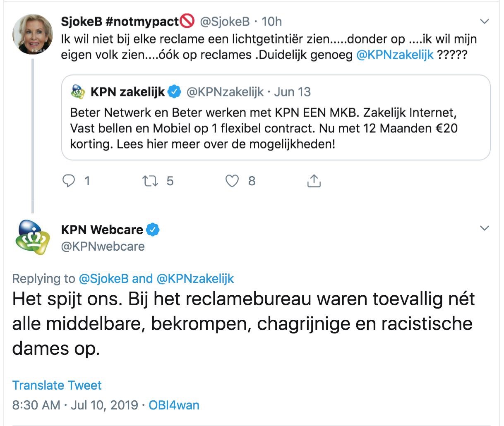This screenshot has height=426, width=504.
Task: Open the KPN Webcare display name
Action: tap(102, 230)
